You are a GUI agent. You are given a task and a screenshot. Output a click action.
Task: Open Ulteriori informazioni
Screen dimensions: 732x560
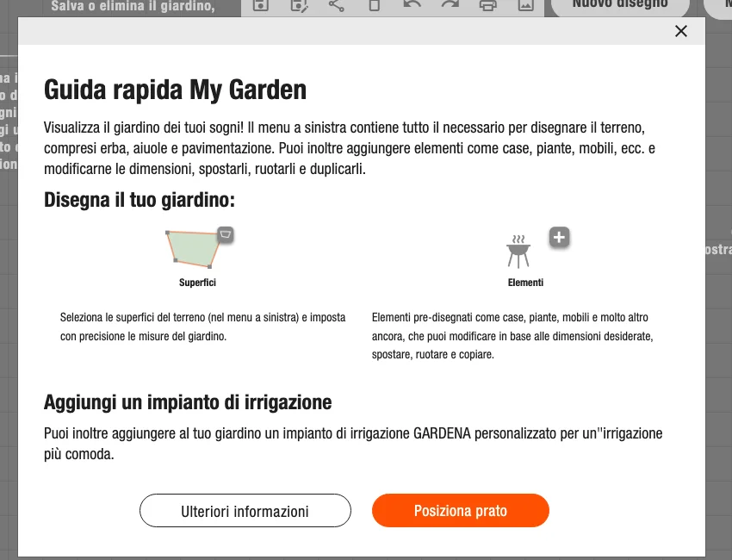click(x=245, y=511)
